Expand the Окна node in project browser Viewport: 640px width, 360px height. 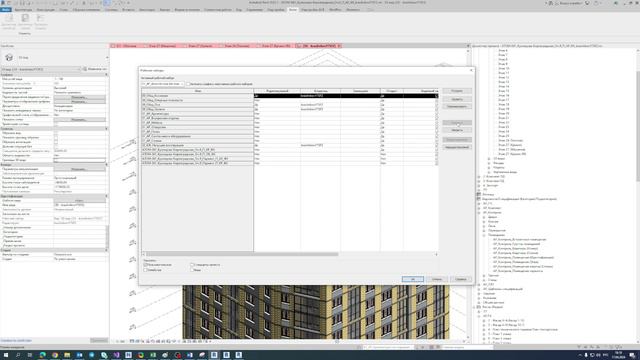[484, 226]
